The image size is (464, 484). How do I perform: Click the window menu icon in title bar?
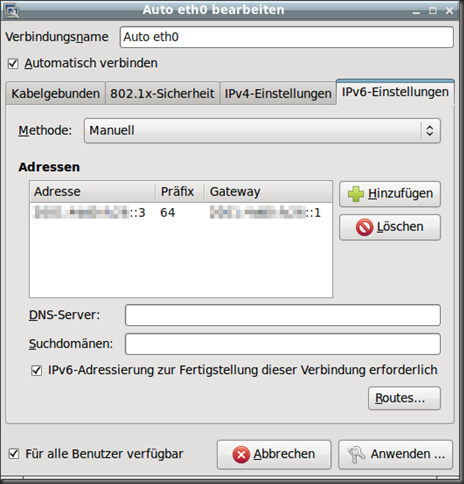[12, 11]
